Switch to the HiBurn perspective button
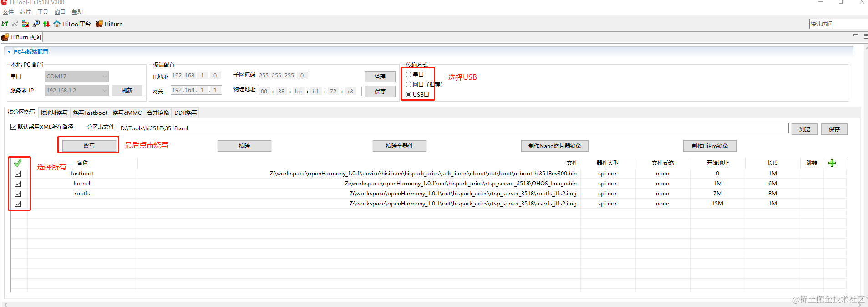The height and width of the screenshot is (307, 868). 109,24
